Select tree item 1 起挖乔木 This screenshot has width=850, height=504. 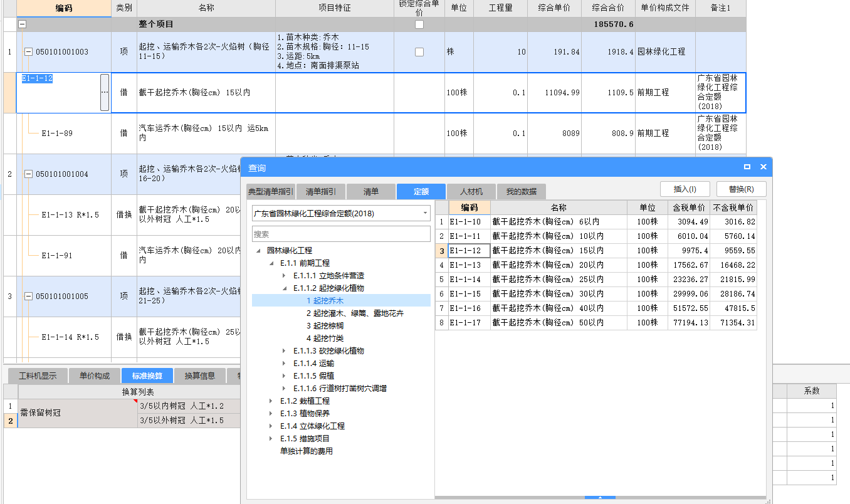point(325,301)
